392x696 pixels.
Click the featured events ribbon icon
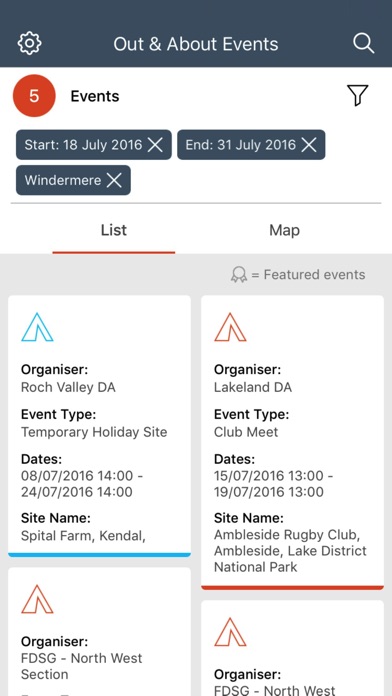click(239, 275)
